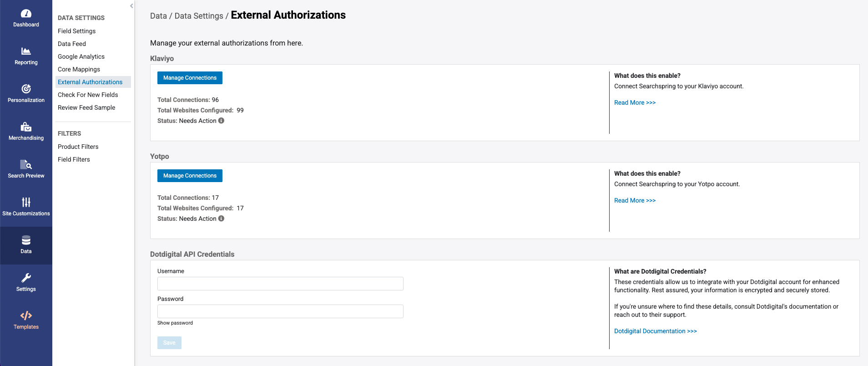
Task: Open the Site Customizations sliders icon
Action: (x=26, y=202)
